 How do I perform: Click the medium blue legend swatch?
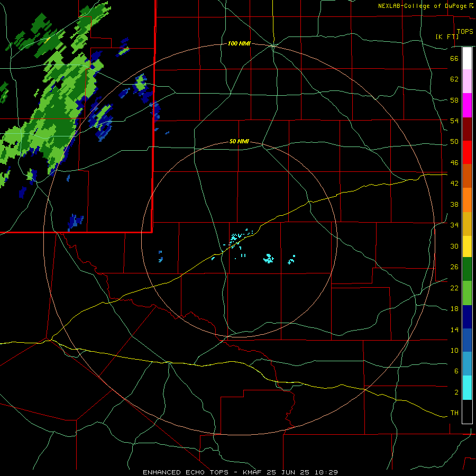(467, 340)
